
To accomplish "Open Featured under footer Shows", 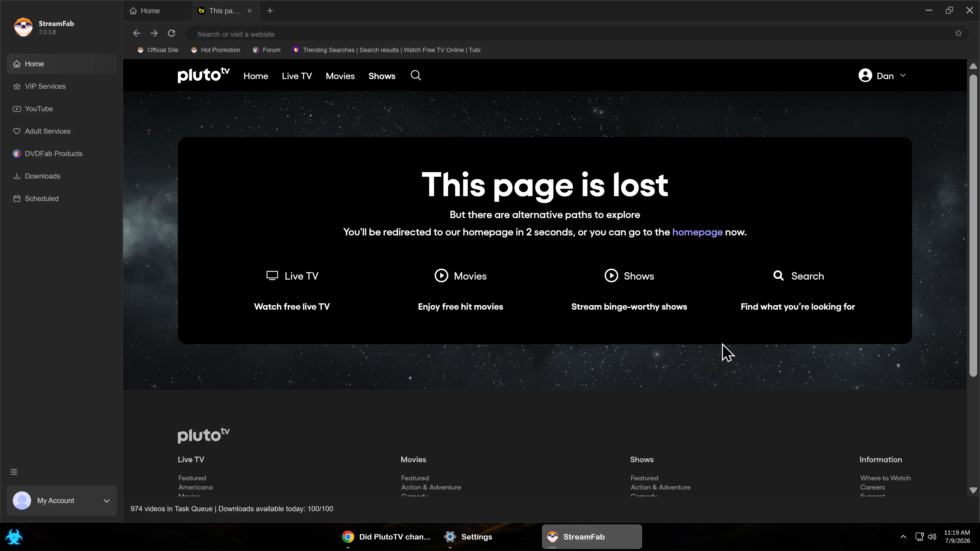I will [644, 478].
